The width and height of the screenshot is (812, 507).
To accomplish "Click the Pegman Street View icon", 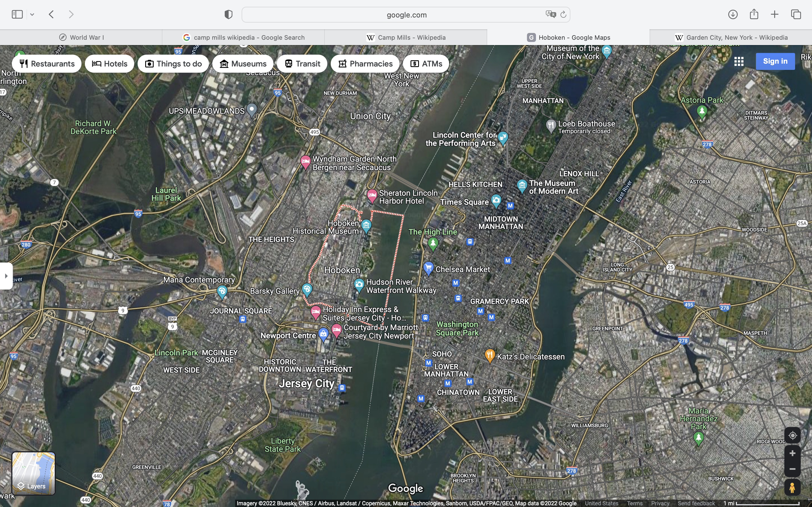I will [x=792, y=488].
